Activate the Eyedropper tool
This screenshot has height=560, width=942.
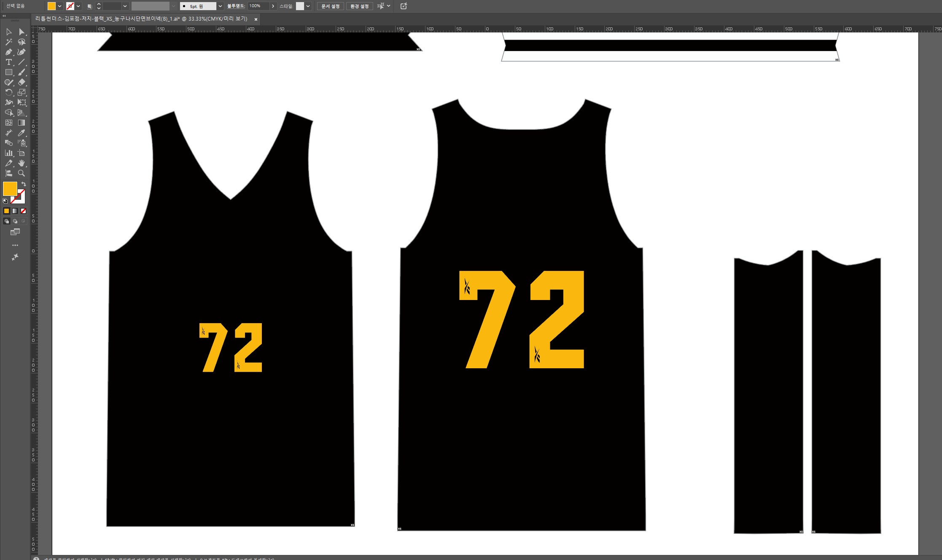pos(22,133)
